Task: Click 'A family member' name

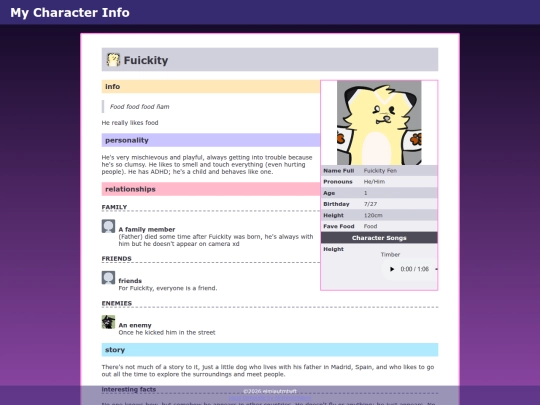Action: pyautogui.click(x=147, y=229)
